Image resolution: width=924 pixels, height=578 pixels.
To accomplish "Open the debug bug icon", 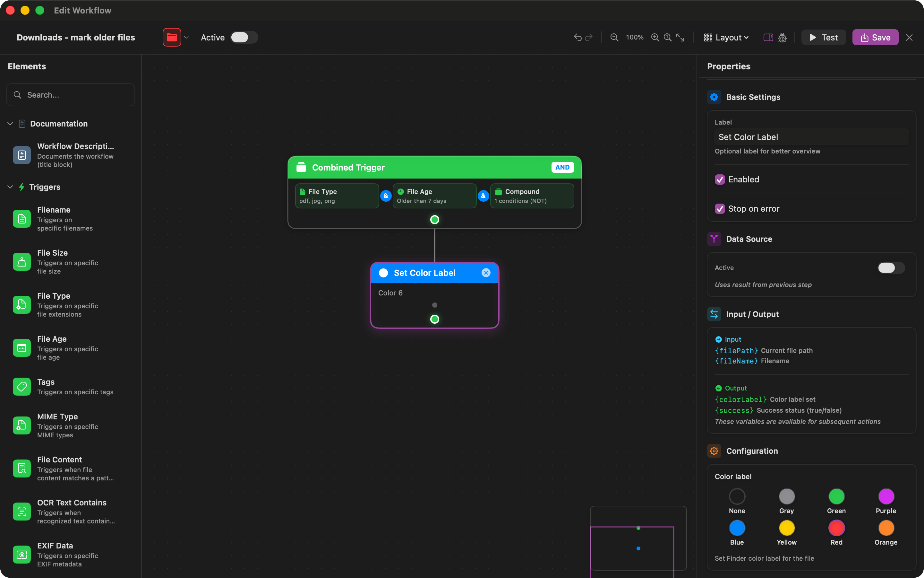I will coord(782,38).
